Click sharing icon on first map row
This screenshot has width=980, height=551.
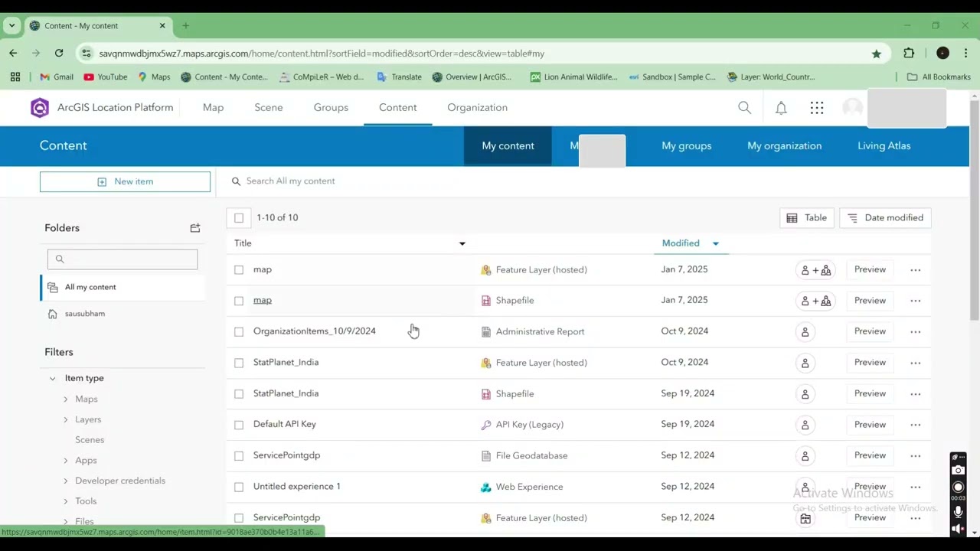point(815,270)
